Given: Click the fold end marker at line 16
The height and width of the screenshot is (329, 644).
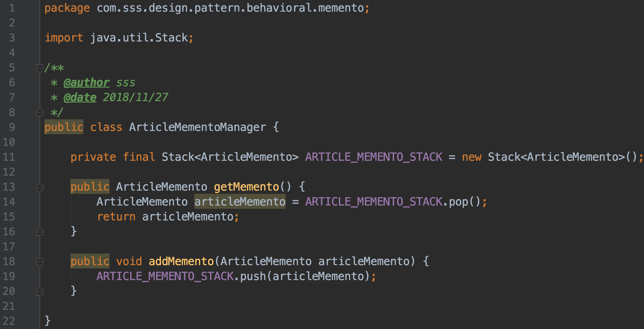Looking at the screenshot, I should (40, 232).
